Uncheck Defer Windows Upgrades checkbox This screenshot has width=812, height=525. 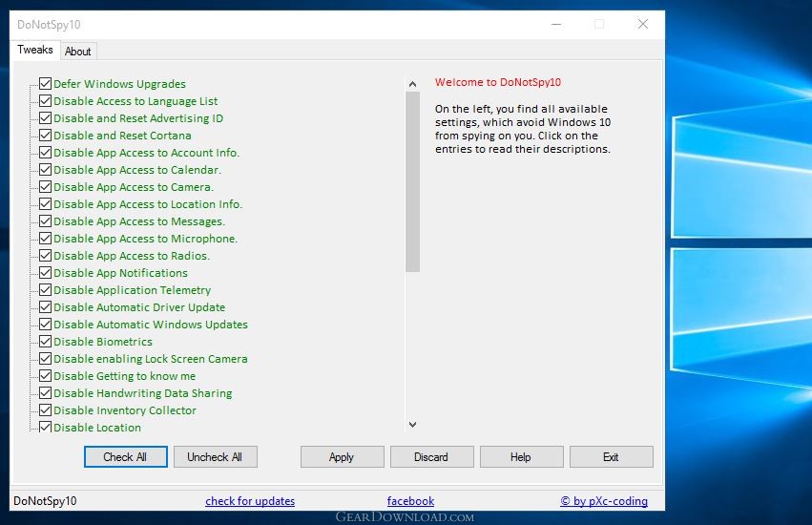46,83
